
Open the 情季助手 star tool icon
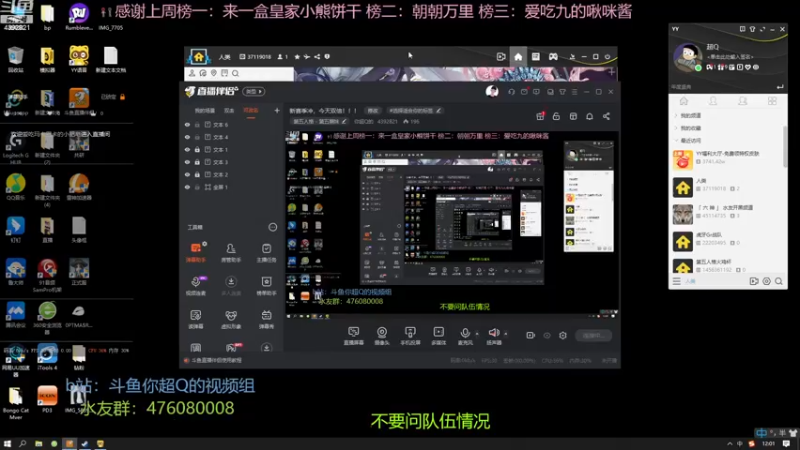pyautogui.click(x=266, y=286)
